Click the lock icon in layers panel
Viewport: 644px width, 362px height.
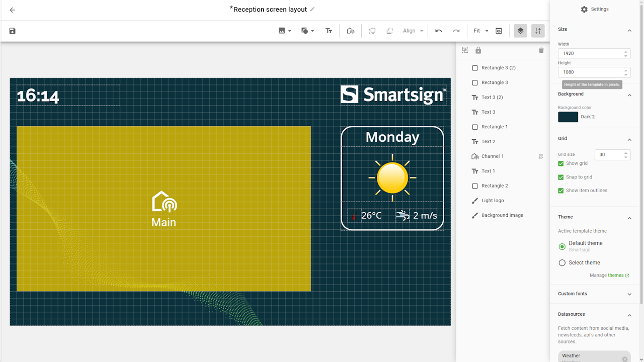click(x=478, y=50)
